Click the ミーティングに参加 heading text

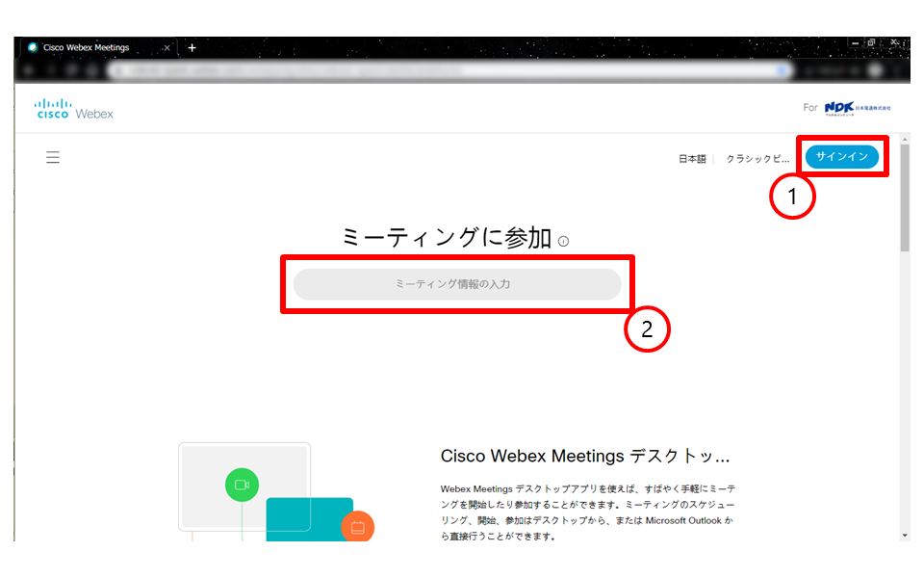[x=447, y=238]
